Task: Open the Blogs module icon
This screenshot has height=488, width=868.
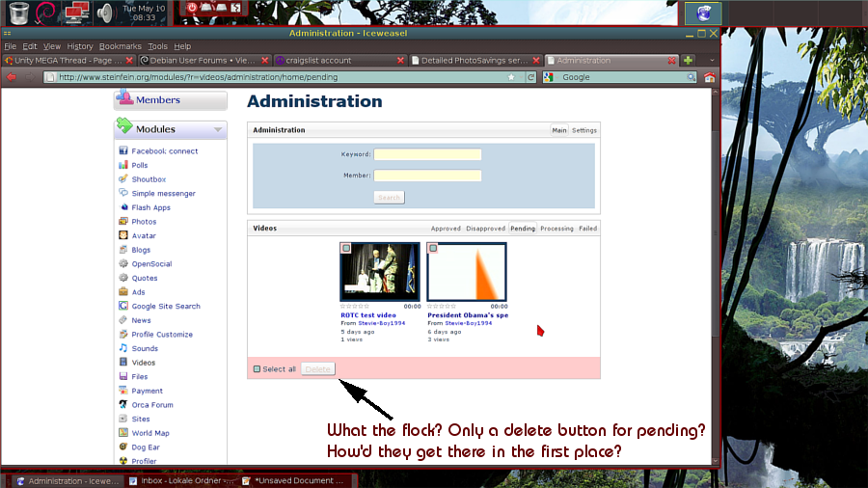Action: tap(122, 250)
